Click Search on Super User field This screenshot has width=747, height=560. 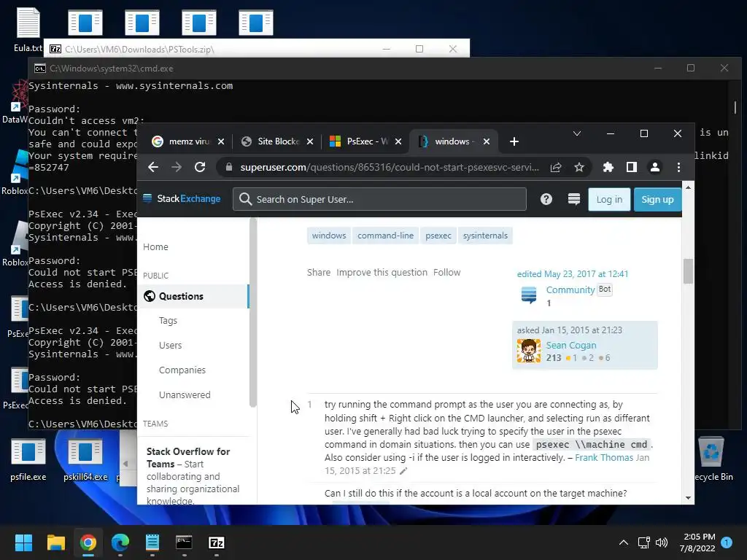[x=379, y=199]
